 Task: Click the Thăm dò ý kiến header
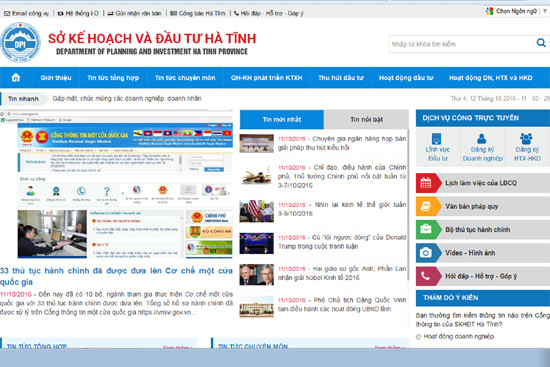click(x=483, y=298)
